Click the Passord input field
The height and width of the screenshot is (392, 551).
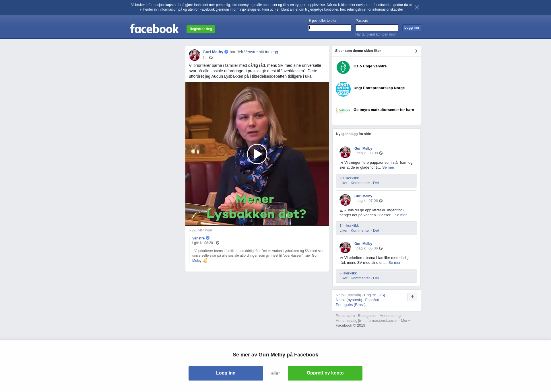(377, 28)
